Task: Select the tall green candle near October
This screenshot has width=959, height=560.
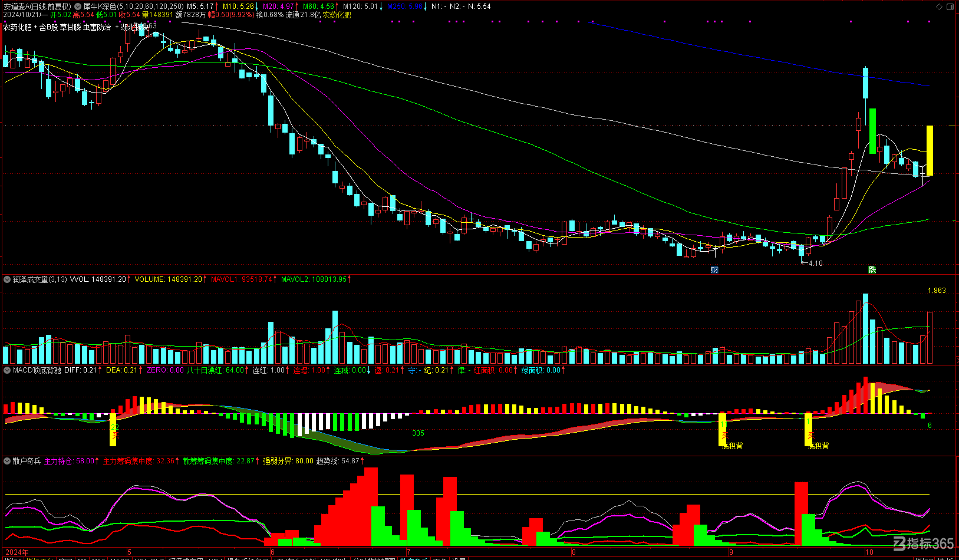Action: pos(872,131)
